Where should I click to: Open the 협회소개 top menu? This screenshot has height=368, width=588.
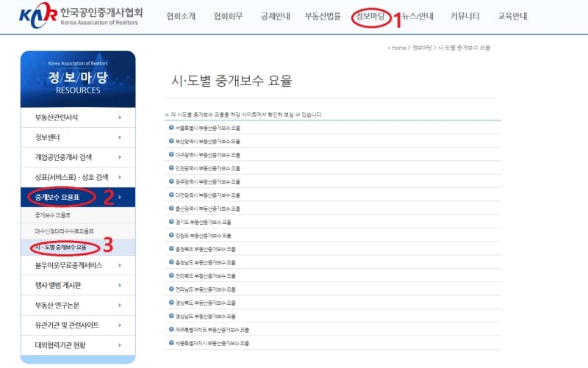[x=181, y=16]
